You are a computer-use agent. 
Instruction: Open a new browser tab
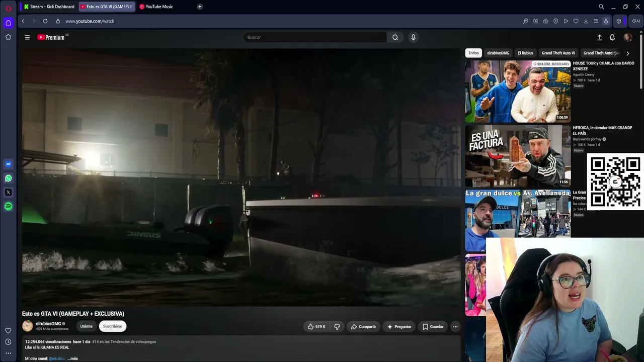tap(200, 7)
